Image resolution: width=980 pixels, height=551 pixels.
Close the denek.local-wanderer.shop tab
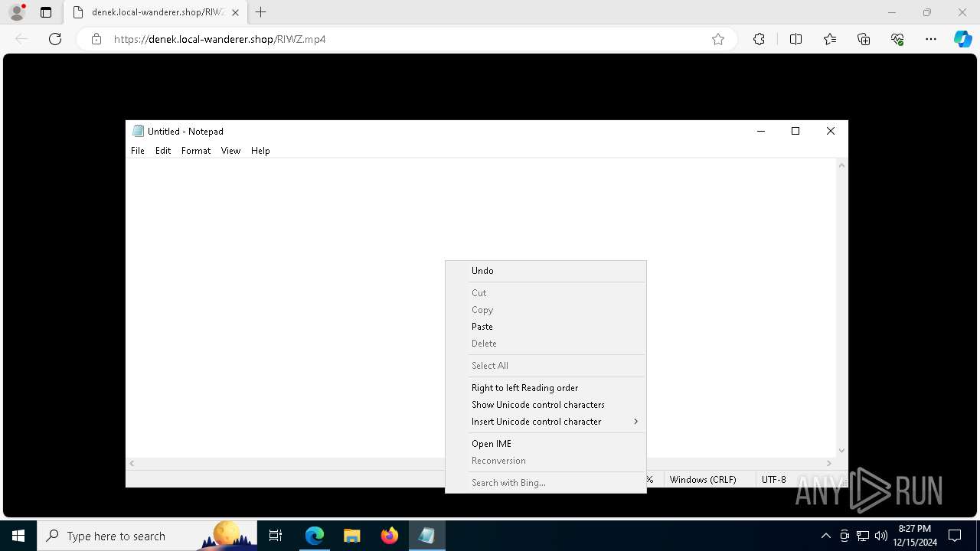coord(235,12)
